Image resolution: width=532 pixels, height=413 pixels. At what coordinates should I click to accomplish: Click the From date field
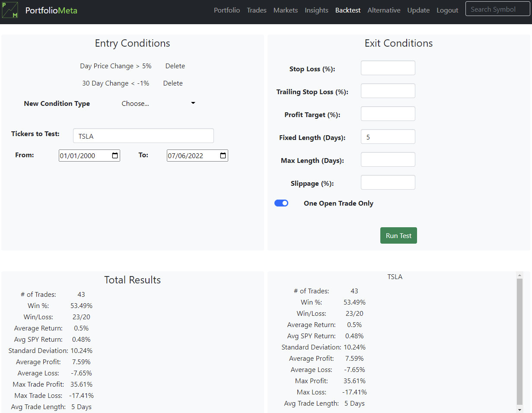click(89, 156)
